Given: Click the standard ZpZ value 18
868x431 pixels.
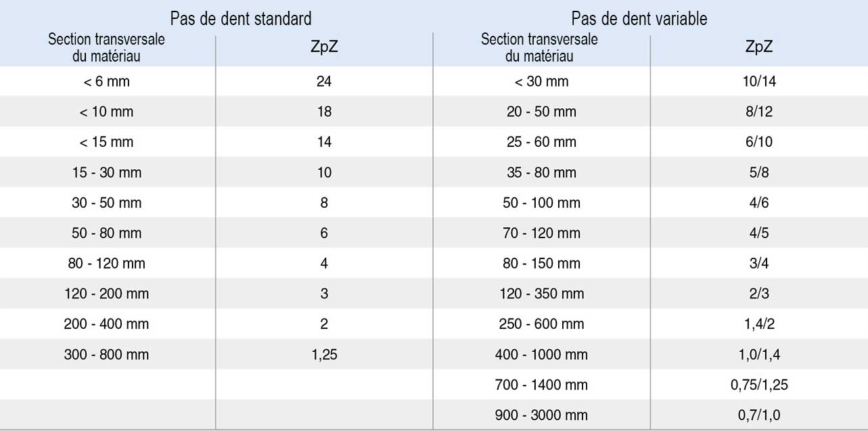Looking at the screenshot, I should pyautogui.click(x=324, y=112).
